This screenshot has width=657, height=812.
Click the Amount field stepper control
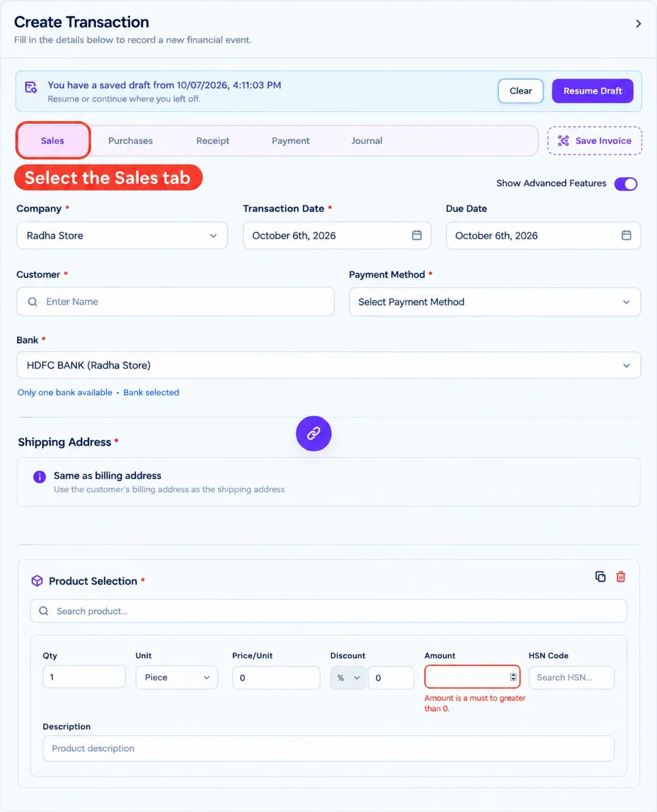513,677
